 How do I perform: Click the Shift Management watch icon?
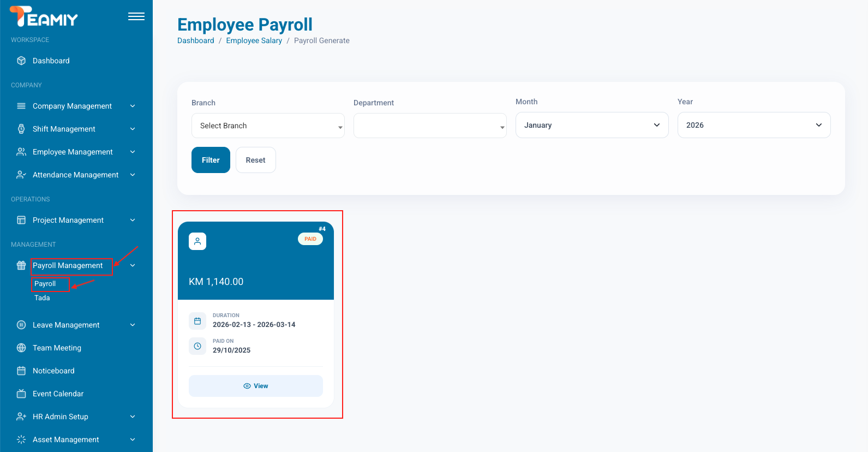[21, 129]
